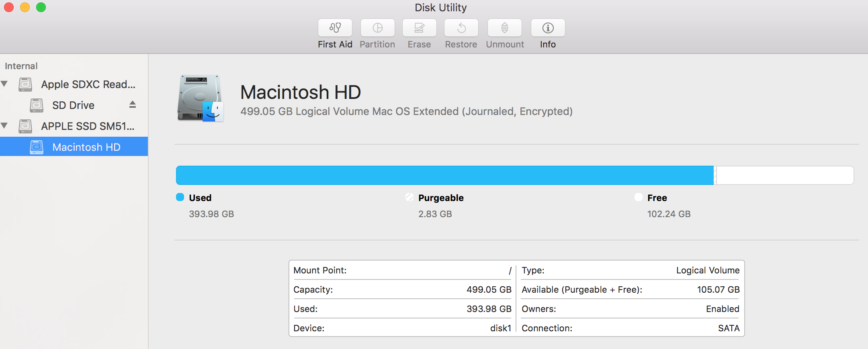Click the Partition toolbar icon
This screenshot has height=349, width=868.
click(377, 28)
